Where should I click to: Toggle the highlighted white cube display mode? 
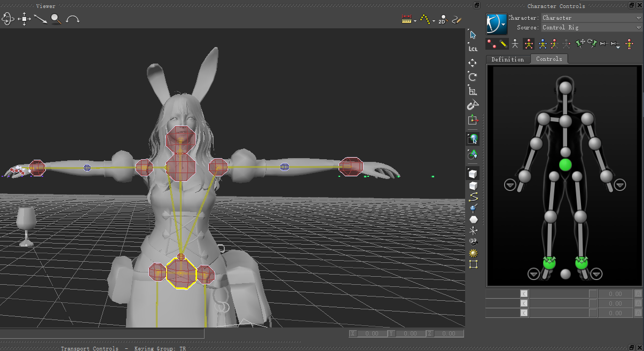pyautogui.click(x=473, y=173)
